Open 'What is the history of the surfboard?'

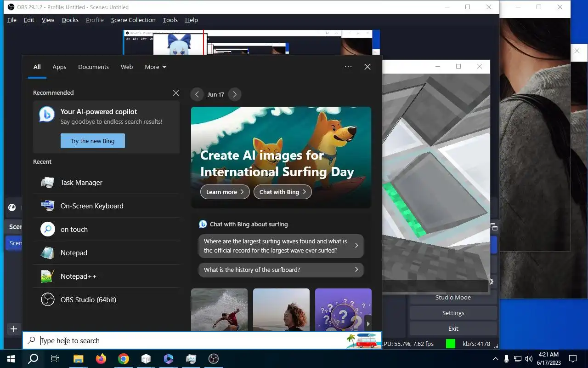pos(281,270)
